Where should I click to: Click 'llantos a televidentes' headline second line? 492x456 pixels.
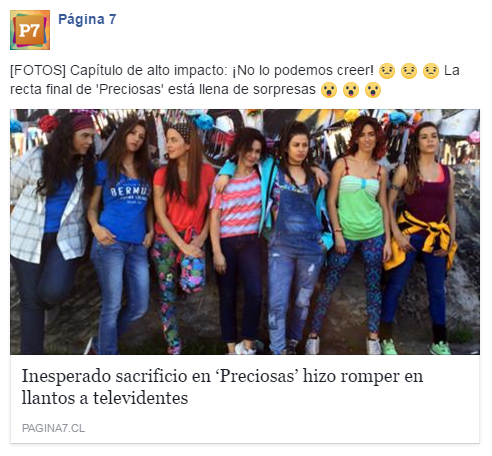point(105,398)
